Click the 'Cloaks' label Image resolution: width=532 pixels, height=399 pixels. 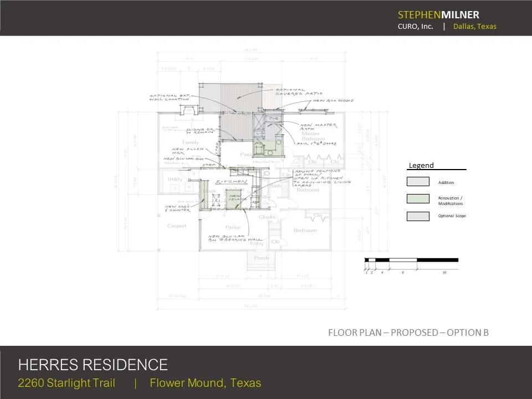[267, 217]
